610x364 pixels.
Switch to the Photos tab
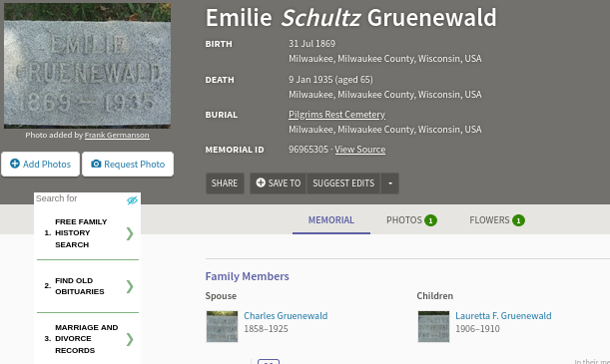coord(411,220)
